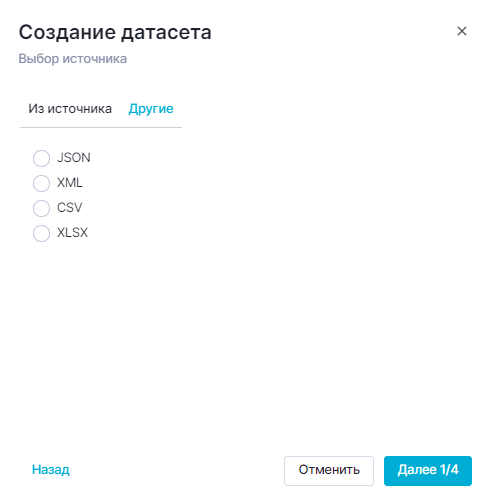This screenshot has height=502, width=489.
Task: Go back via the Назад link
Action: pos(51,470)
